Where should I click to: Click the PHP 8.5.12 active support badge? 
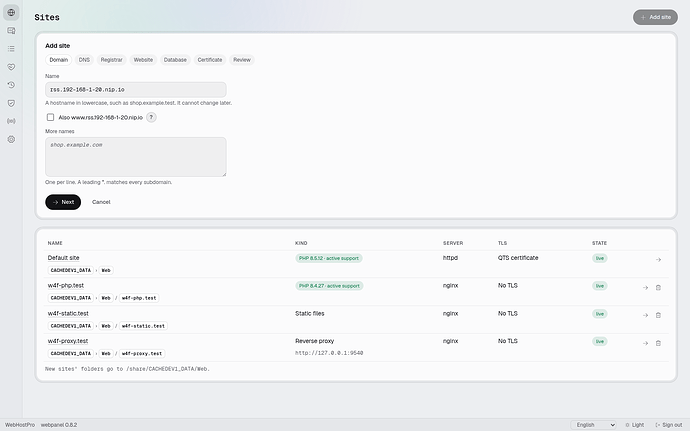(x=329, y=258)
